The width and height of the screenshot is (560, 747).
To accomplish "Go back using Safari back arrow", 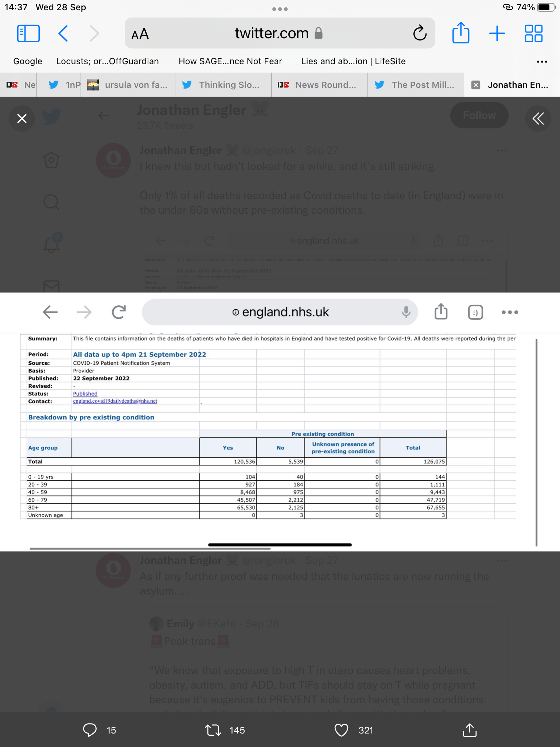I will 63,34.
